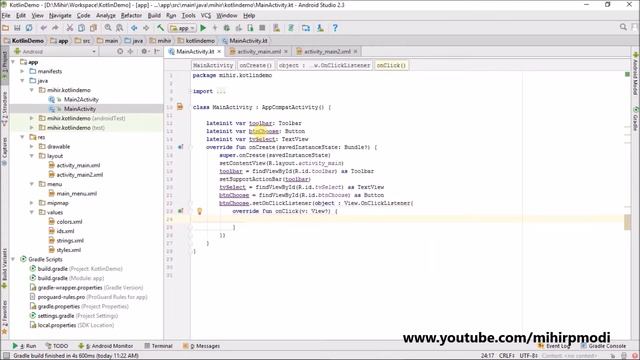Image resolution: width=640 pixels, height=360 pixels.
Task: Toggle tool window bars button in status bar corner
Action: pyautogui.click(x=6, y=356)
